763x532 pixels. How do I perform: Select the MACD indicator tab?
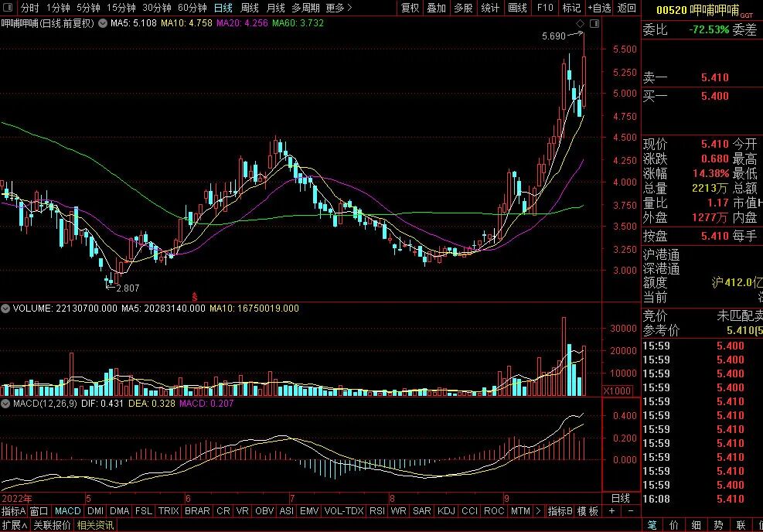(x=67, y=511)
